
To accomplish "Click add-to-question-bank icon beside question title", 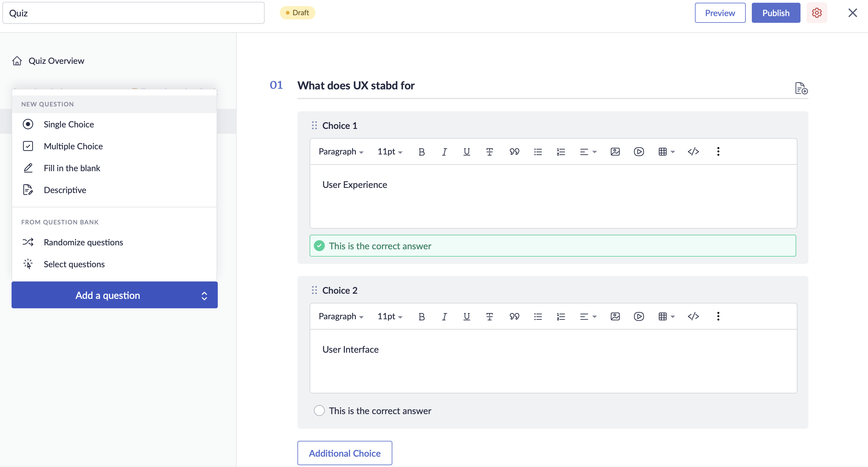I will click(x=801, y=88).
